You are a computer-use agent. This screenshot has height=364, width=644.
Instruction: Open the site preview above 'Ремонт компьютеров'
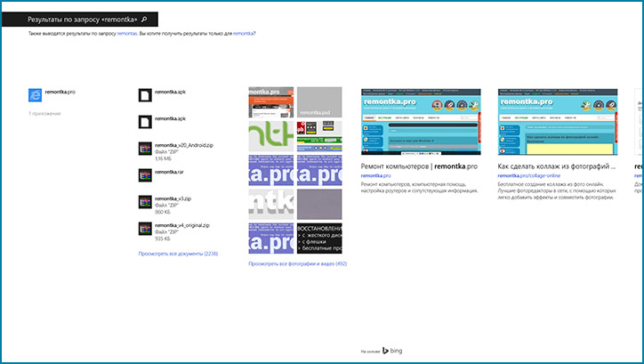click(421, 122)
